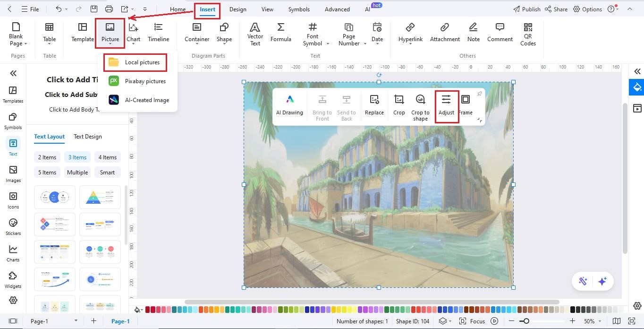The width and height of the screenshot is (644, 329).
Task: Click the Publish button
Action: [527, 9]
